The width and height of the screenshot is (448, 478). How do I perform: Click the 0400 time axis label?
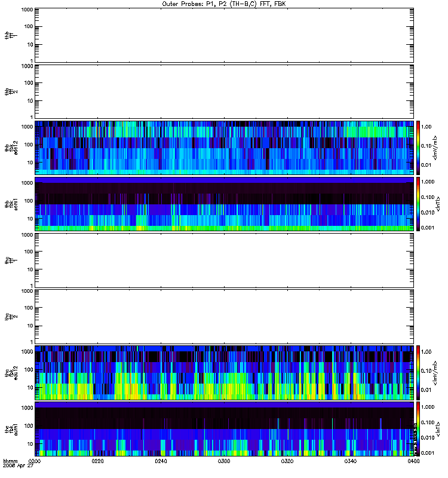413,461
